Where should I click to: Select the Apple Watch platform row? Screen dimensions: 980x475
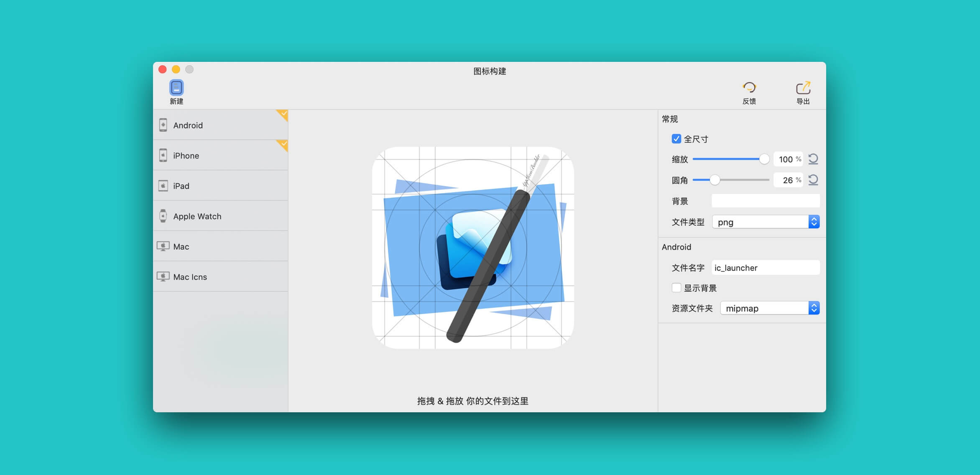click(220, 216)
